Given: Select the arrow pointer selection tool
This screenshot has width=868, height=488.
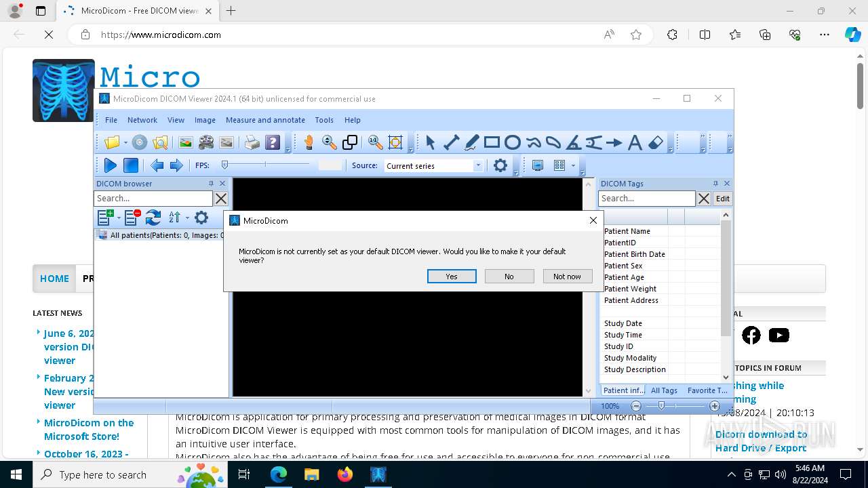Looking at the screenshot, I should [x=431, y=142].
